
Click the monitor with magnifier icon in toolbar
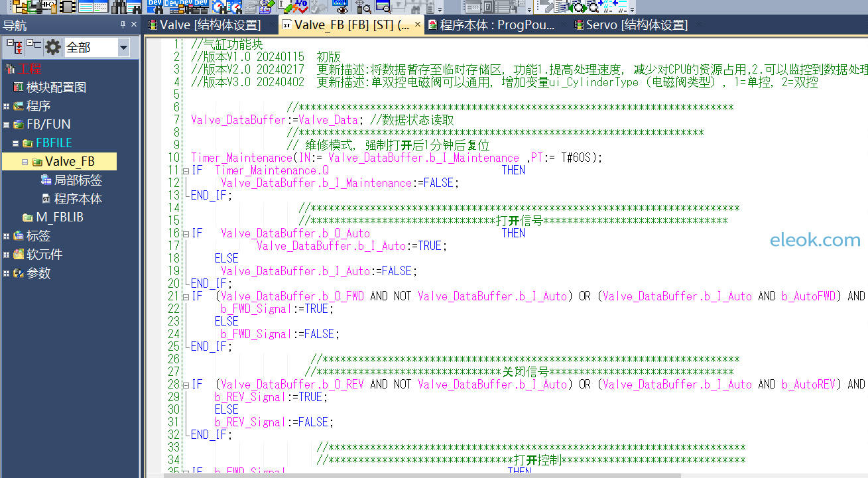(x=383, y=7)
